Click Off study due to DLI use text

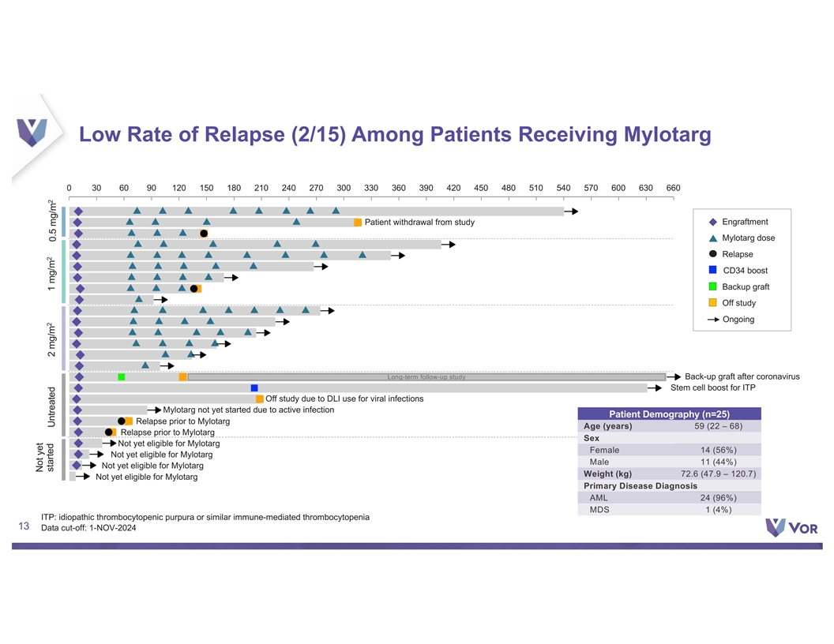tap(344, 399)
